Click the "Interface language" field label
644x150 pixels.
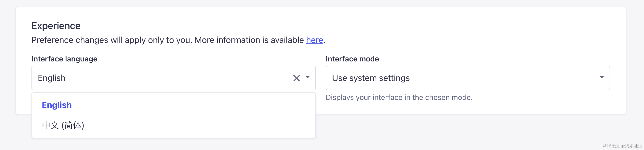tap(64, 59)
